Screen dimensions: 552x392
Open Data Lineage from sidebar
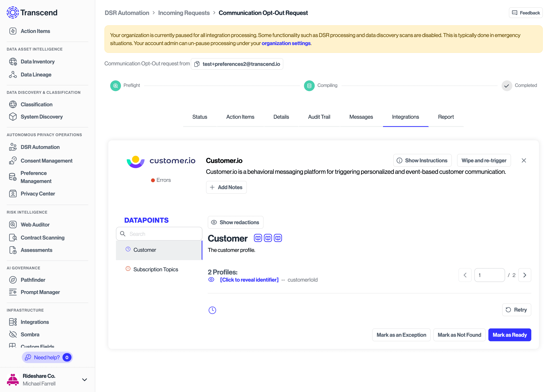tap(36, 75)
